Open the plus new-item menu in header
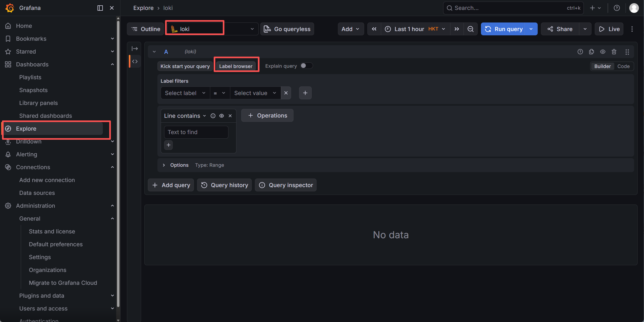This screenshot has width=644, height=322. [595, 8]
